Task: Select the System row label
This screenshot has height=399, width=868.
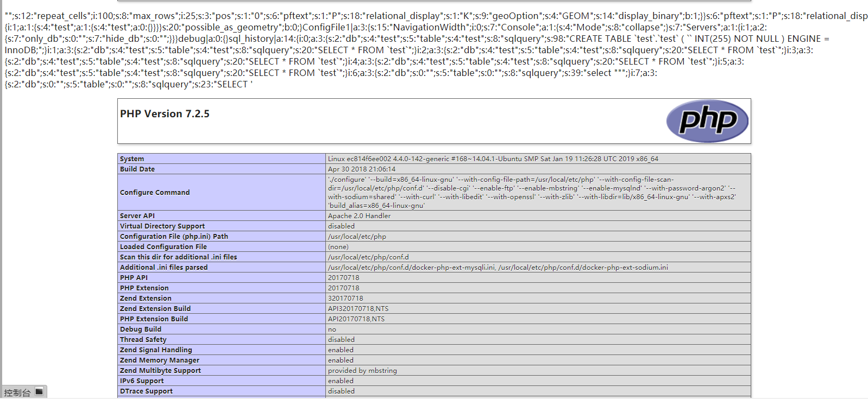Action: point(132,159)
